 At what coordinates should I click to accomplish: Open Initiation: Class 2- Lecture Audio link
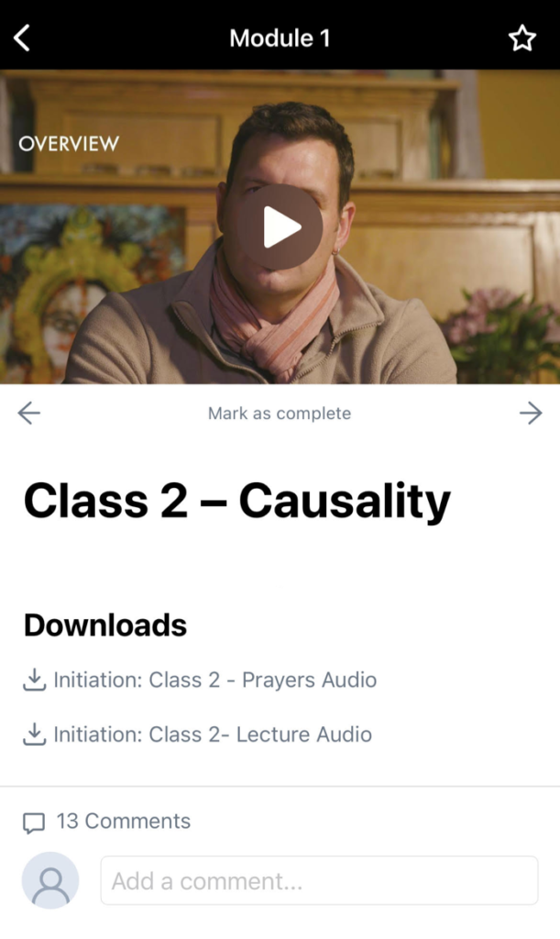point(213,735)
